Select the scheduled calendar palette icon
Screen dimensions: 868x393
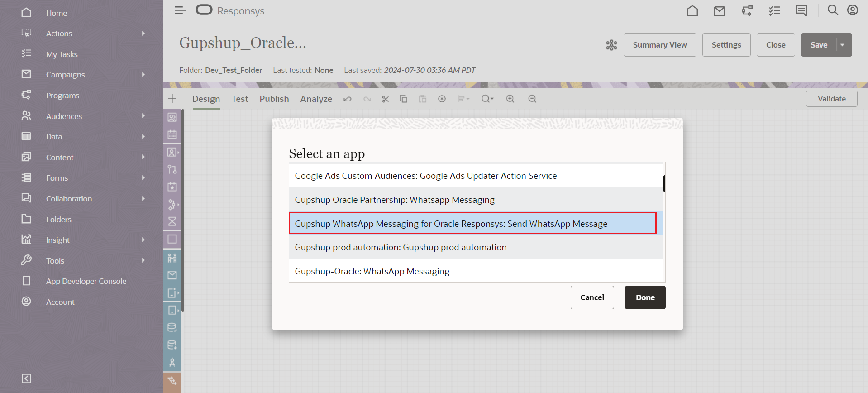(x=172, y=134)
